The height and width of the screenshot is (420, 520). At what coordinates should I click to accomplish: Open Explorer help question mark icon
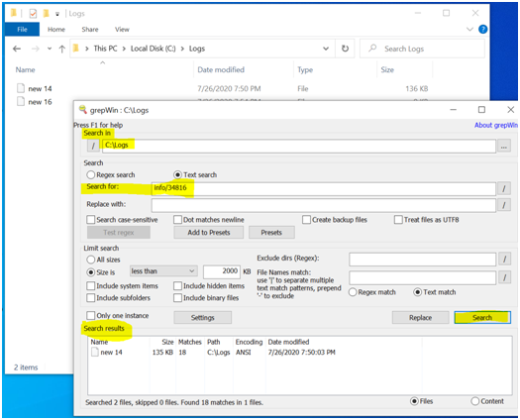click(483, 29)
